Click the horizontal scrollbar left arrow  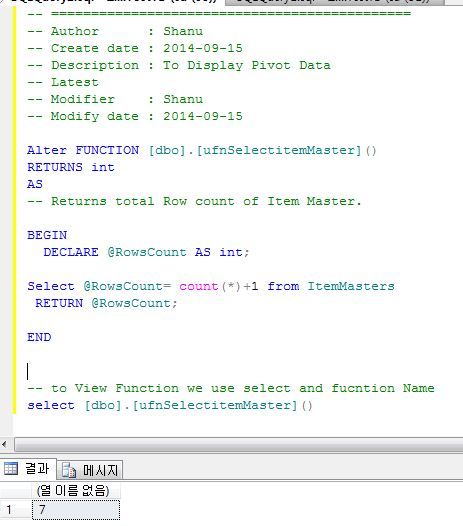pos(5,445)
